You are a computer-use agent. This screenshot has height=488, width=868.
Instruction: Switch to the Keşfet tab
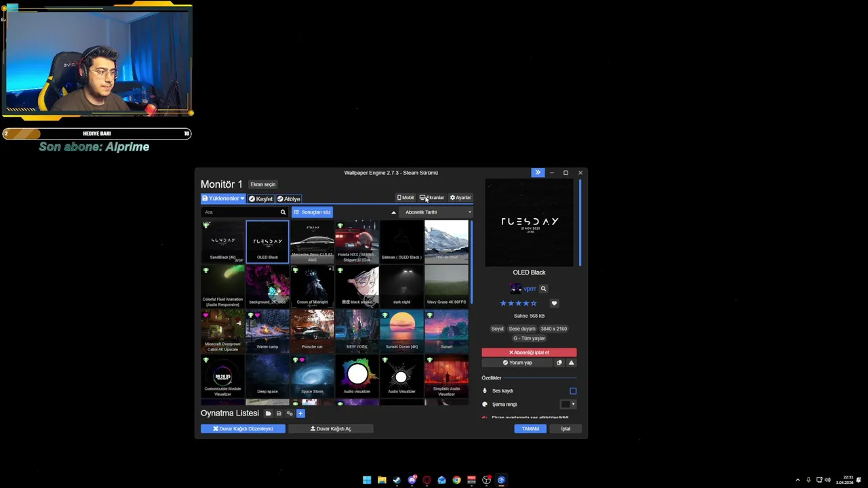coord(260,199)
